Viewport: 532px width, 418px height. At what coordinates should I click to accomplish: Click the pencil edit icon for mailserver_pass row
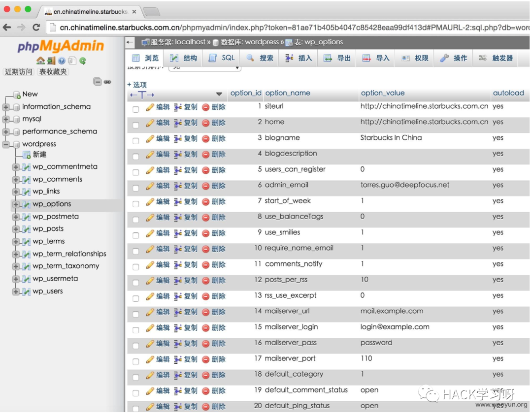tap(150, 344)
